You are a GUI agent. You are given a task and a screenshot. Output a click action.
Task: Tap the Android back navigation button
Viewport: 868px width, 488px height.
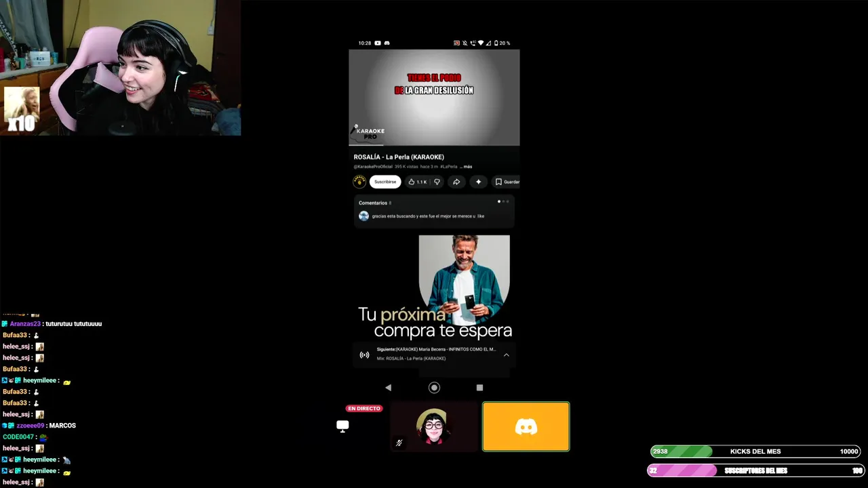pyautogui.click(x=388, y=388)
